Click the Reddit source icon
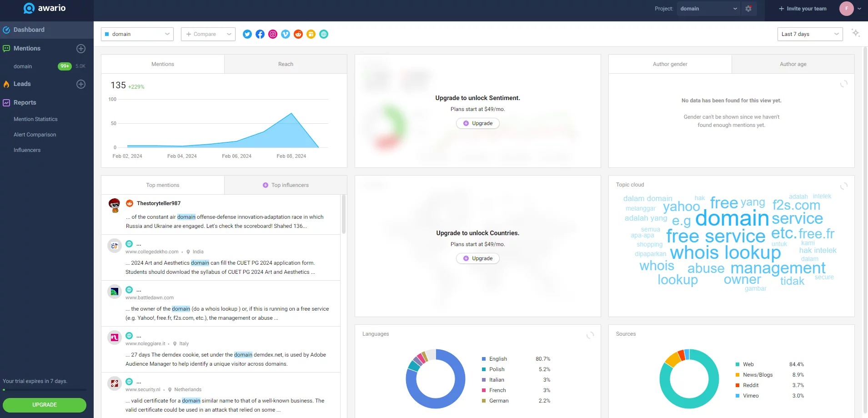The image size is (868, 418). (x=298, y=34)
